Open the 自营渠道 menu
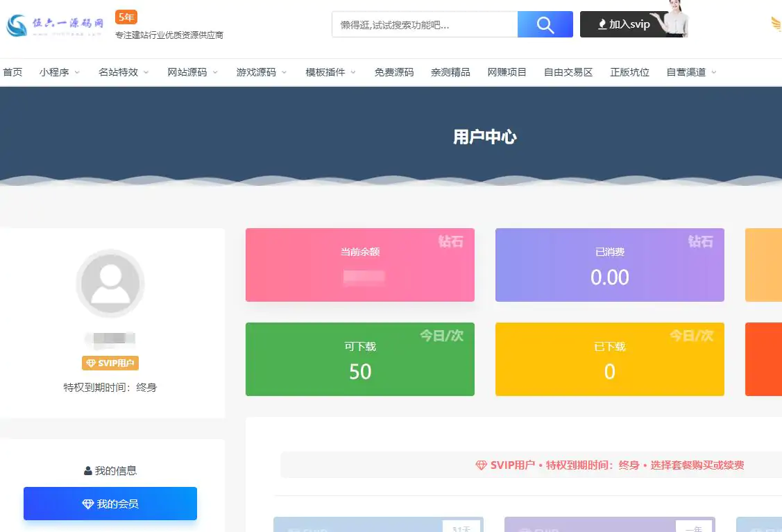This screenshot has width=782, height=532. 686,72
